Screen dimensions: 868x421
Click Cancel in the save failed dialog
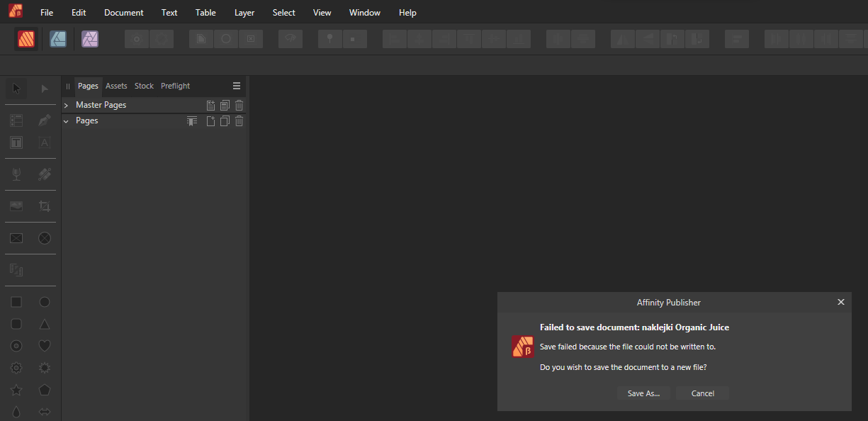(x=702, y=393)
